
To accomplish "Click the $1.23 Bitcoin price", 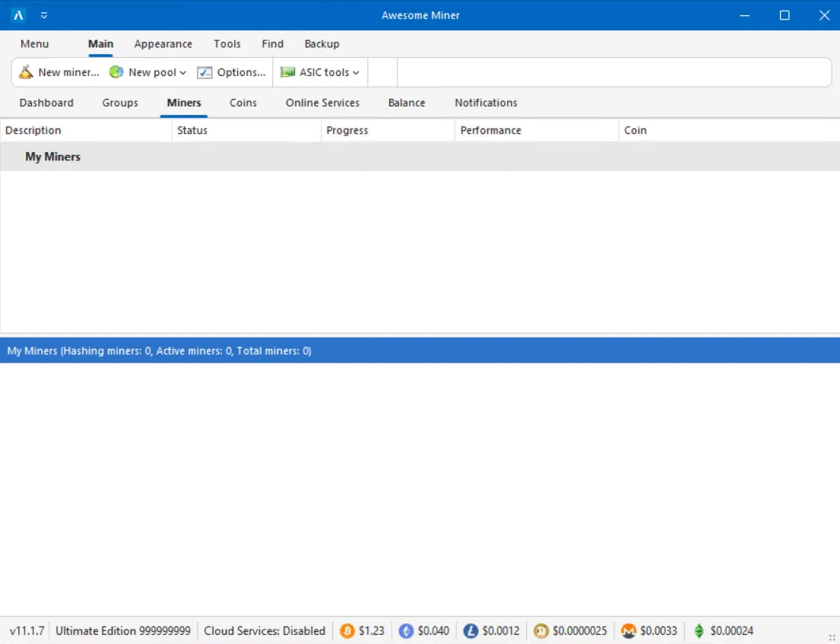I will (372, 631).
